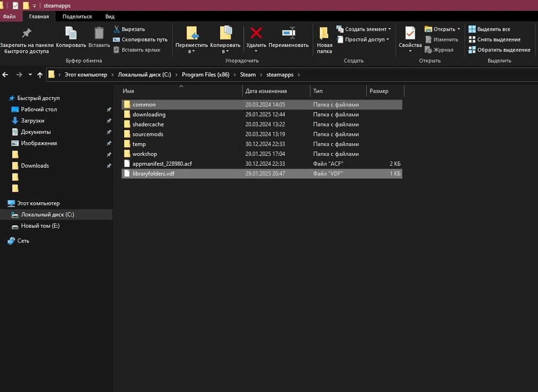Image resolution: width=538 pixels, height=392 pixels.
Task: Go forward with the right arrow
Action: (x=19, y=74)
